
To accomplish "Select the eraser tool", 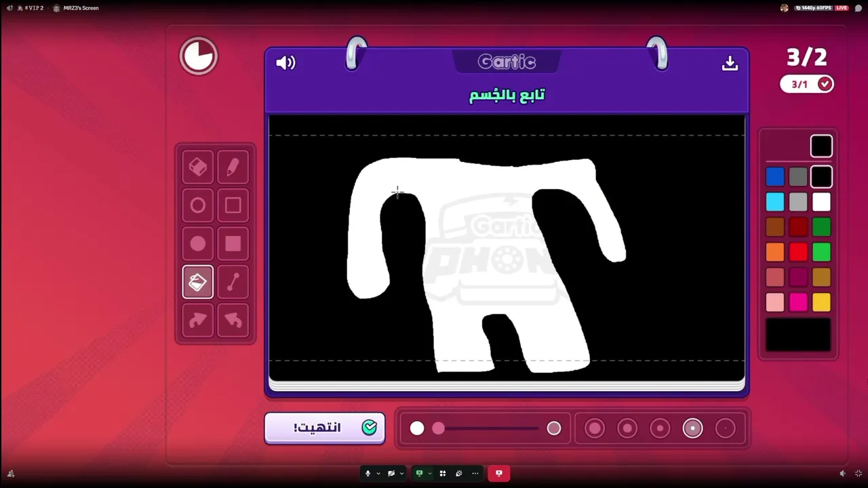I will [x=198, y=167].
